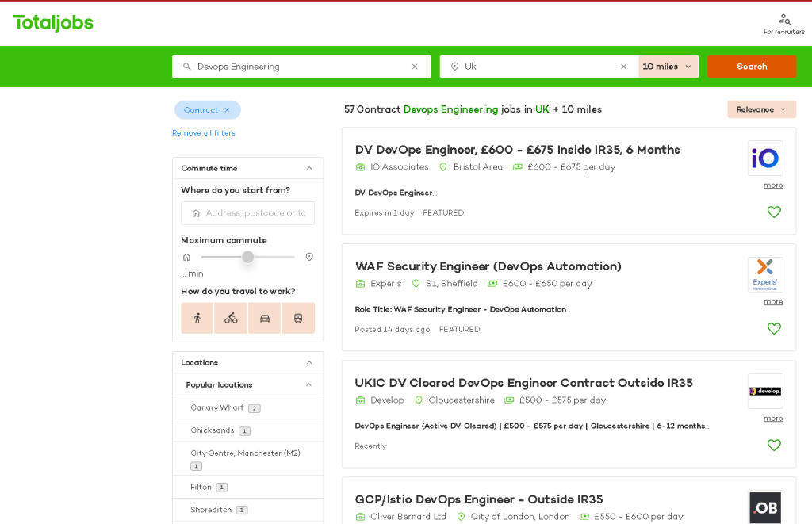The width and height of the screenshot is (812, 524).
Task: Select cycling as travel mode
Action: 231,318
